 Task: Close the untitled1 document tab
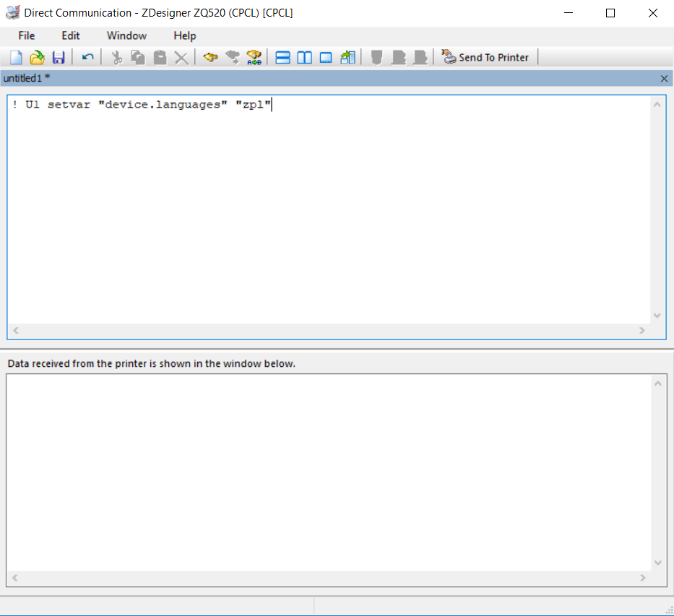[x=665, y=78]
